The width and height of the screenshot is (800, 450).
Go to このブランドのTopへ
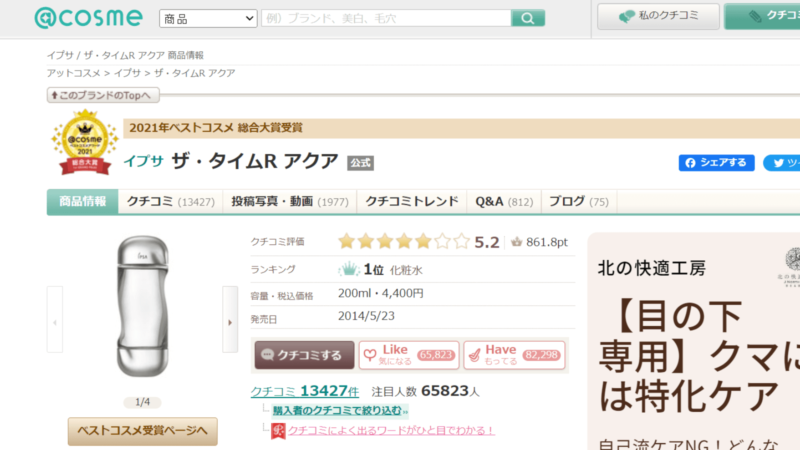pyautogui.click(x=103, y=95)
